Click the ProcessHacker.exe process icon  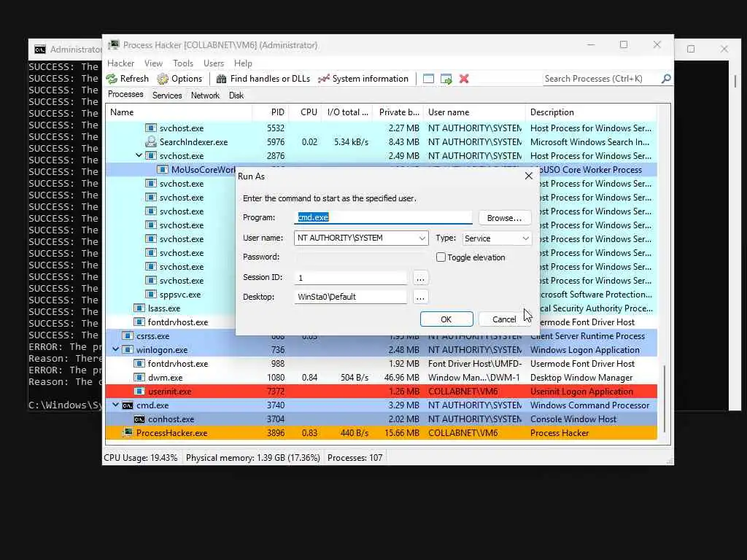tap(128, 432)
